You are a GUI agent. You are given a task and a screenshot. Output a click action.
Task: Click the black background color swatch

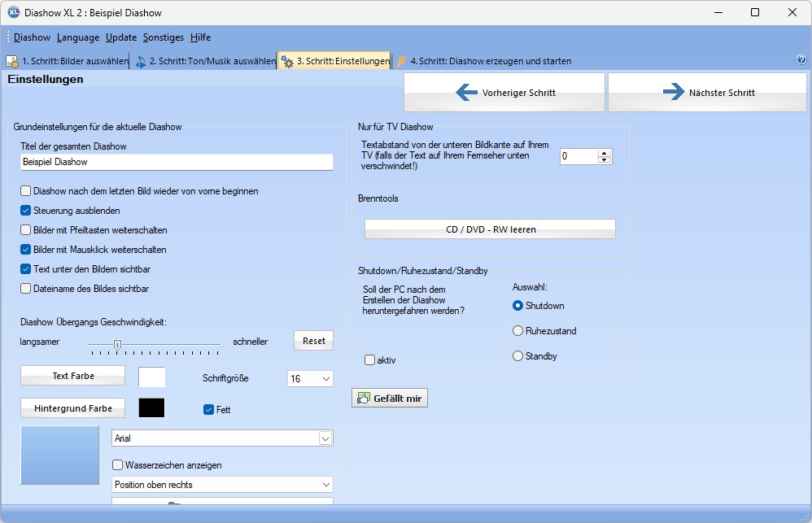(151, 408)
